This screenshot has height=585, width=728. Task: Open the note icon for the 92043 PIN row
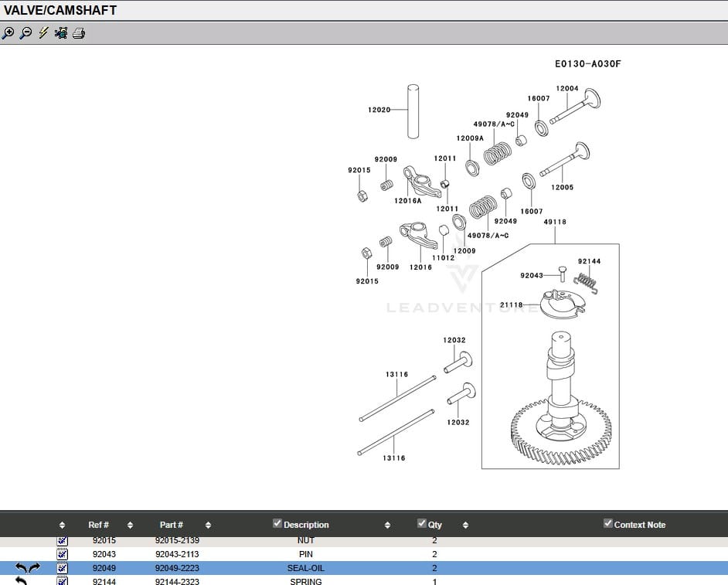point(63,554)
